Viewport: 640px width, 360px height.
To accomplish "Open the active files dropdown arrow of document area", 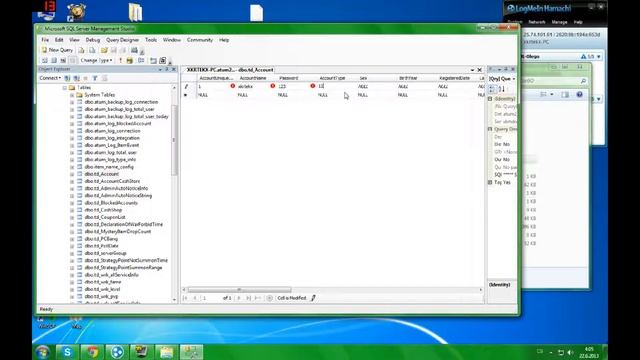I will (472, 70).
